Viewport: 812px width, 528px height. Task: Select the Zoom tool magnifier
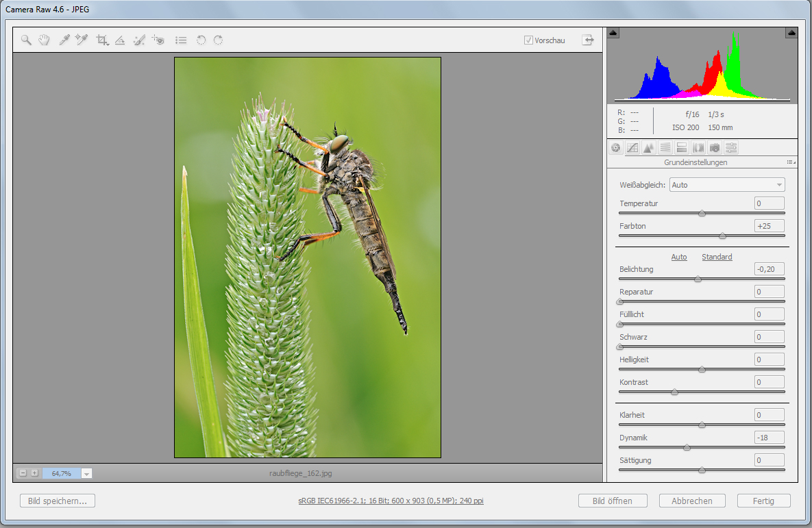(x=26, y=40)
